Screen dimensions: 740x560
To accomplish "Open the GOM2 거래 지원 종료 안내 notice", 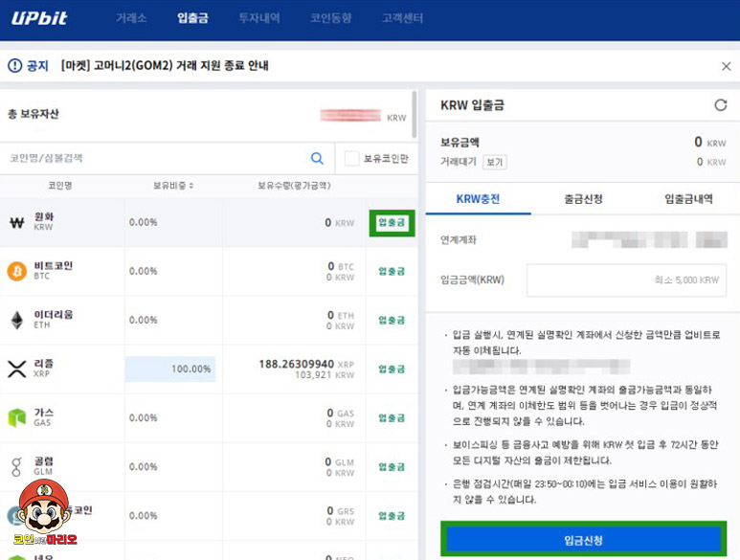I will pos(165,65).
